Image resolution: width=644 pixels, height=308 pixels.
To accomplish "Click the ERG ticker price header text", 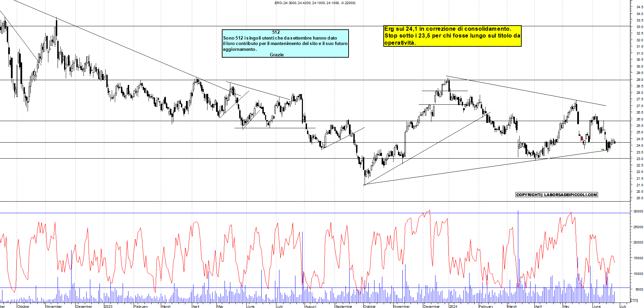I will tap(315, 3).
